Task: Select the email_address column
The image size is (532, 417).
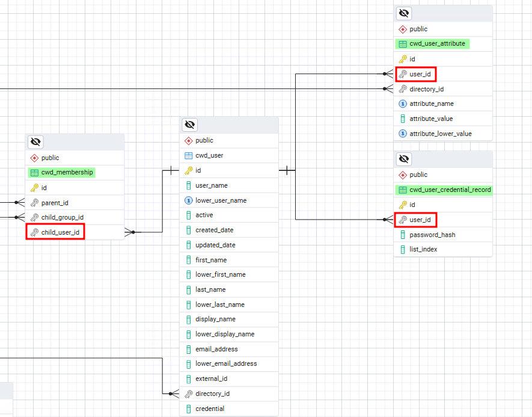Action: [216, 349]
